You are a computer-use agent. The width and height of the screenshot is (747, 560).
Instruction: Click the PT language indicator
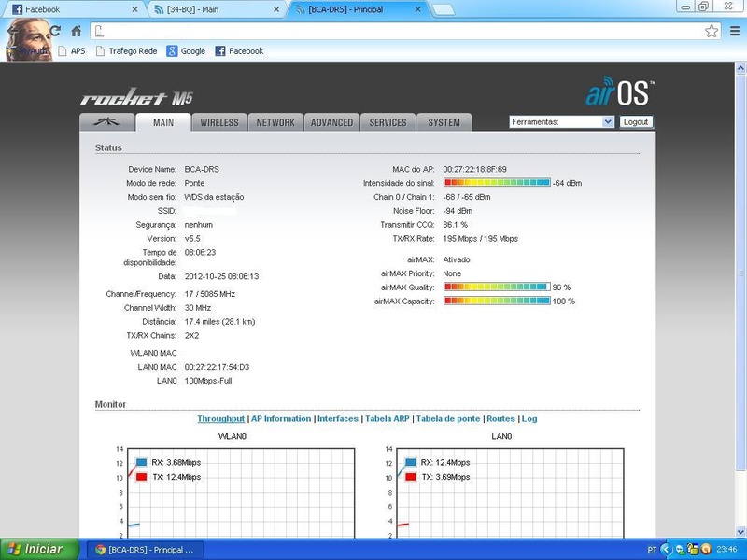652,550
